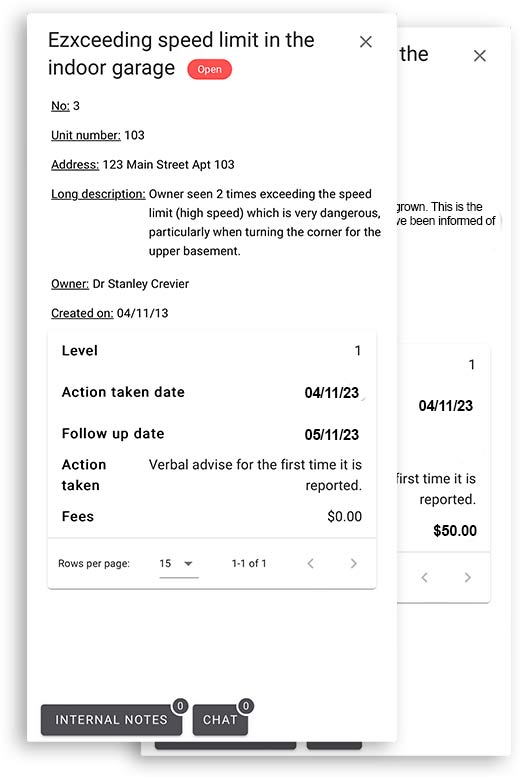The image size is (522, 777).
Task: Click the Chat count badge
Action: [x=246, y=706]
